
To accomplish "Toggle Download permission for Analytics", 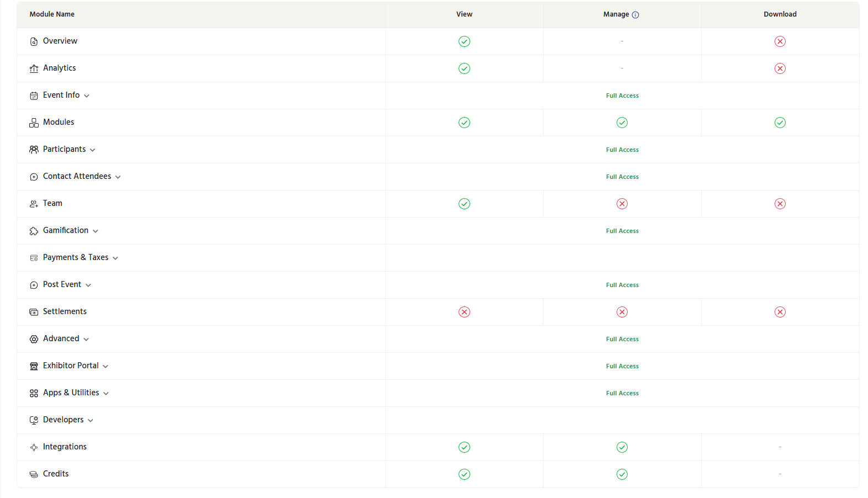I will pyautogui.click(x=780, y=68).
